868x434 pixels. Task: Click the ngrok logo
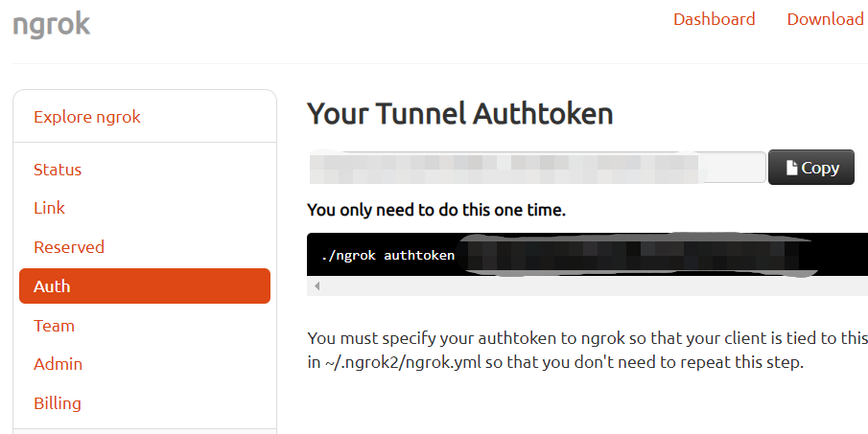[52, 24]
